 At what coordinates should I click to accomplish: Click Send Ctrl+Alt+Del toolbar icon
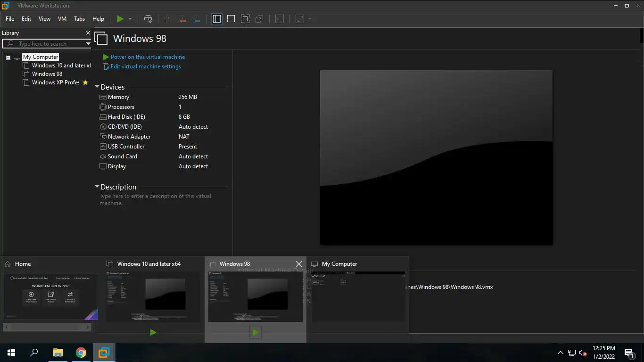148,19
